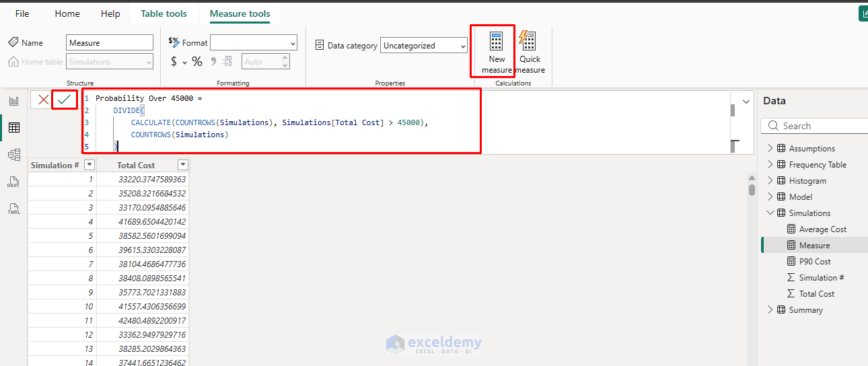Open the Help tab
Viewport: 868px width, 366px height.
[110, 13]
